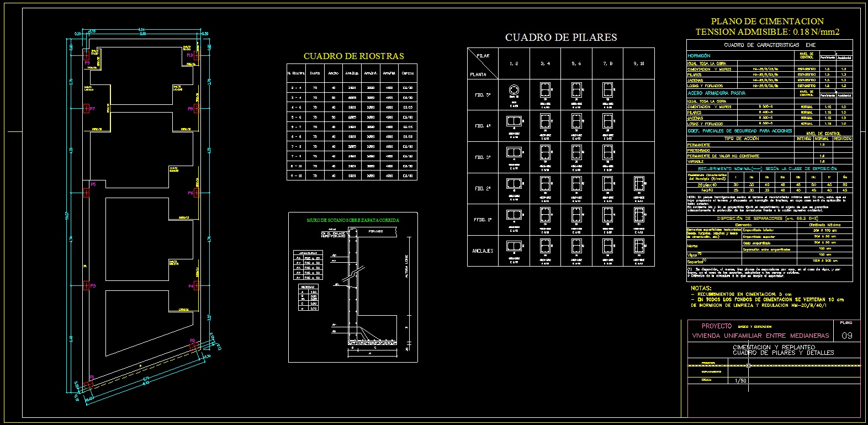
Task: Click riostra row 6 - 8
Action: (x=352, y=137)
